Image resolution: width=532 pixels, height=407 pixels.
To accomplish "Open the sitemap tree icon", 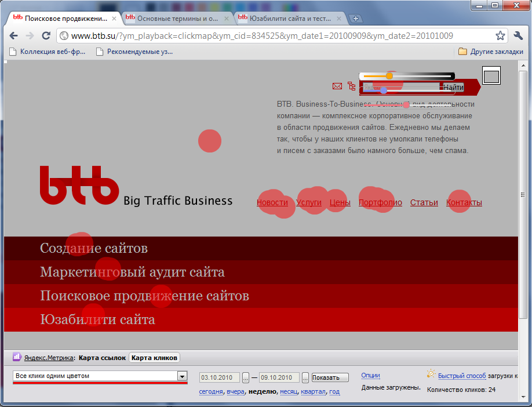I will click(352, 86).
